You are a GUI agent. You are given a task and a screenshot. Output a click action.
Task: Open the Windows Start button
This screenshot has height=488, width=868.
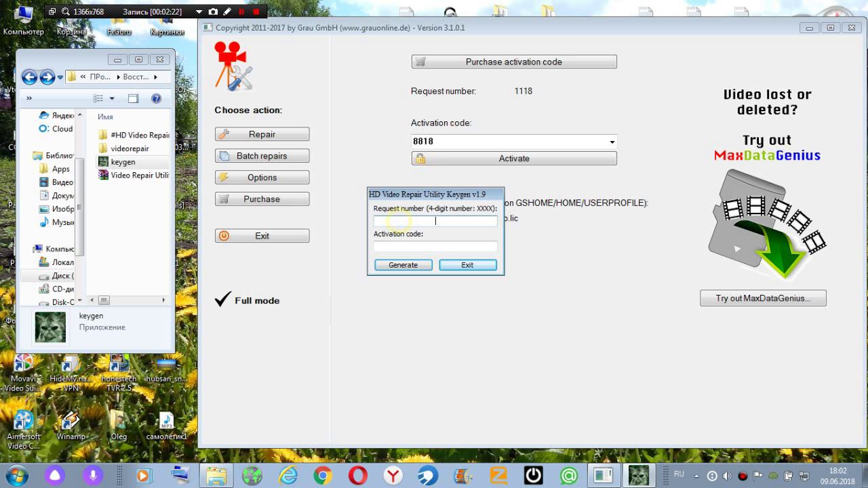pyautogui.click(x=16, y=475)
